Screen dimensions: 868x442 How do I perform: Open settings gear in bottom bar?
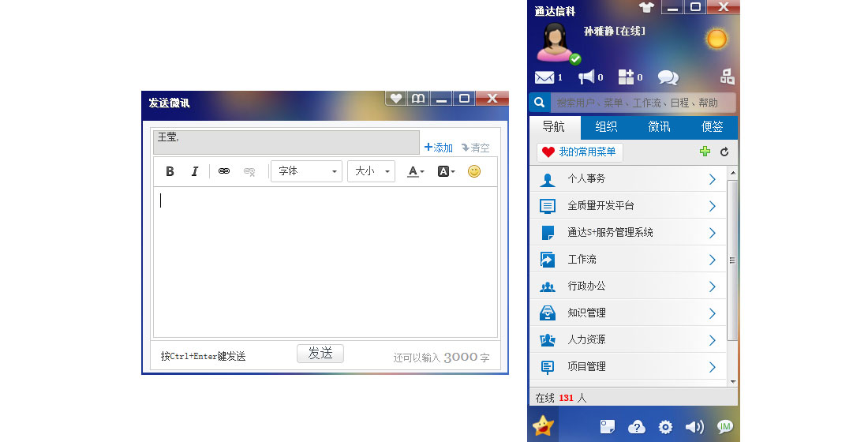pyautogui.click(x=665, y=427)
